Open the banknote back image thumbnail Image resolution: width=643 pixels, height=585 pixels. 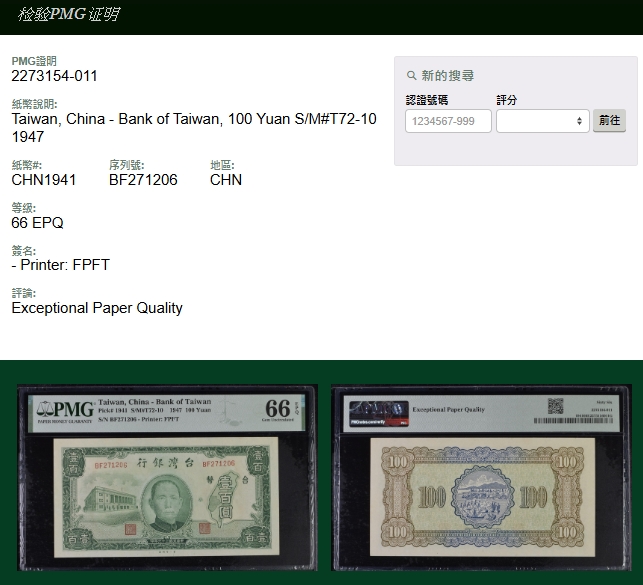(x=481, y=478)
